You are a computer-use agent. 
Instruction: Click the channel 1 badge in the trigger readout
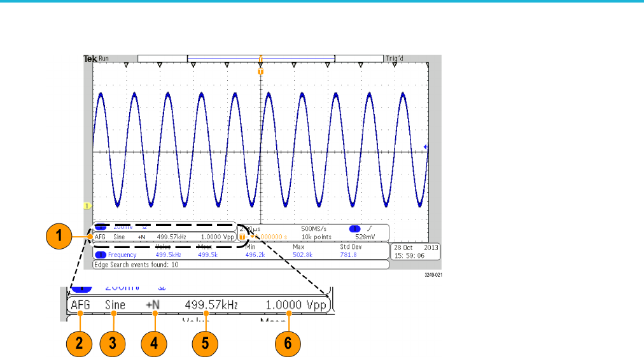(354, 229)
